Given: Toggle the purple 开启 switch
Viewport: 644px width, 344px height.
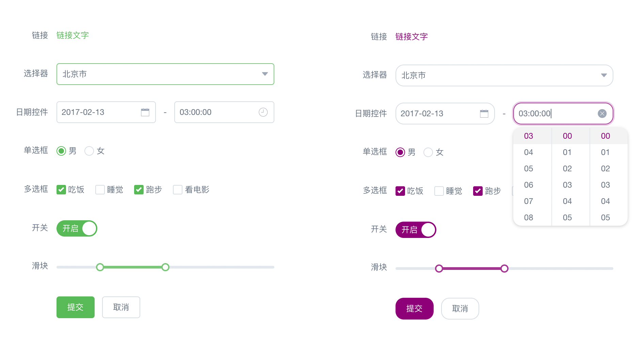Looking at the screenshot, I should (x=416, y=230).
